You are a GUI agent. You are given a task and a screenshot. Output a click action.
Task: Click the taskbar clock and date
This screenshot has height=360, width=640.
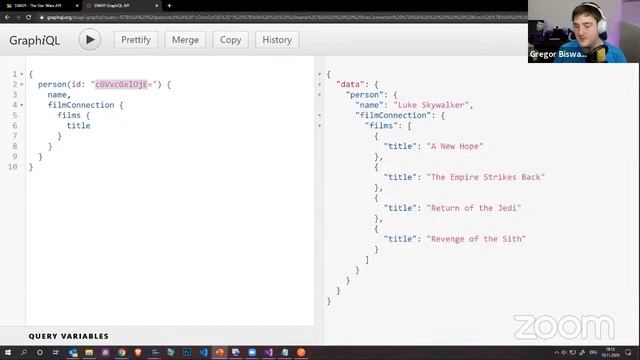point(612,353)
